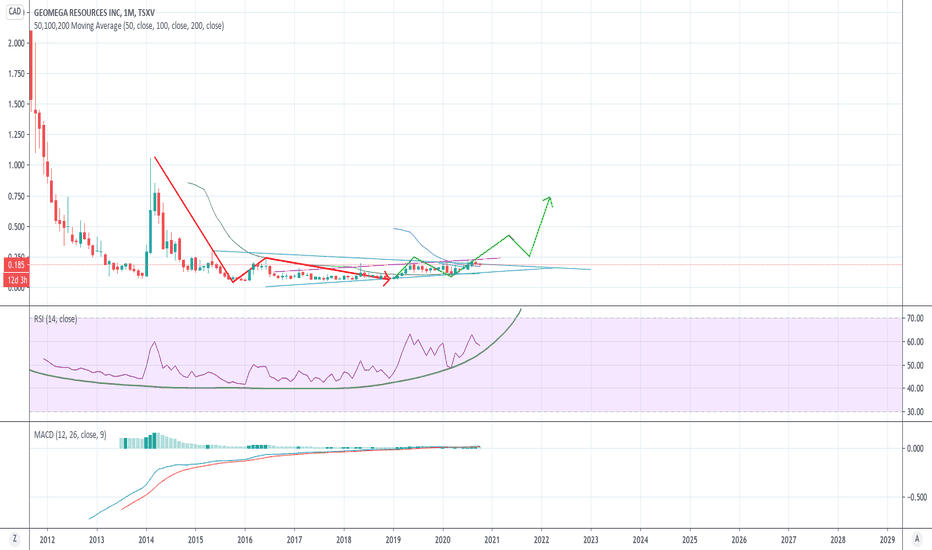This screenshot has width=932, height=550.
Task: Click the 2016 year label
Action: pos(245,540)
